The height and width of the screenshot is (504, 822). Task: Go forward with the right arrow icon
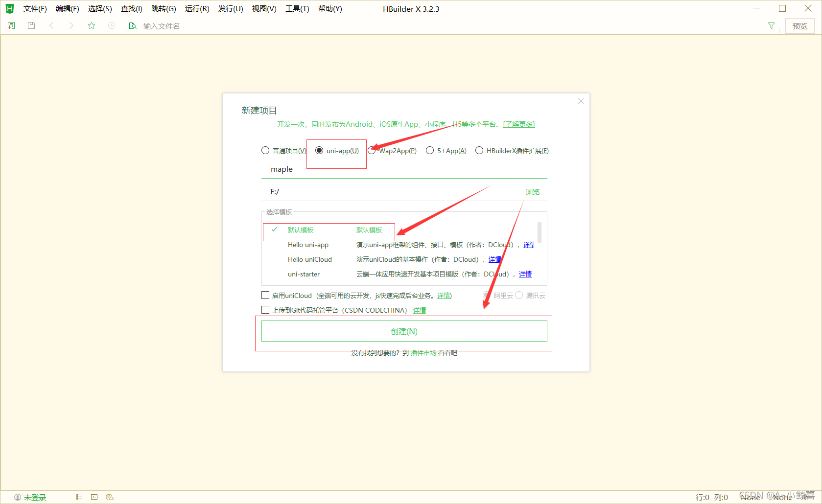click(71, 25)
